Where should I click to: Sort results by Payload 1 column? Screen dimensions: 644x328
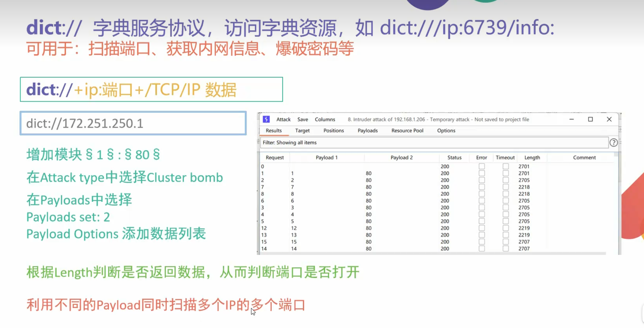(x=326, y=157)
